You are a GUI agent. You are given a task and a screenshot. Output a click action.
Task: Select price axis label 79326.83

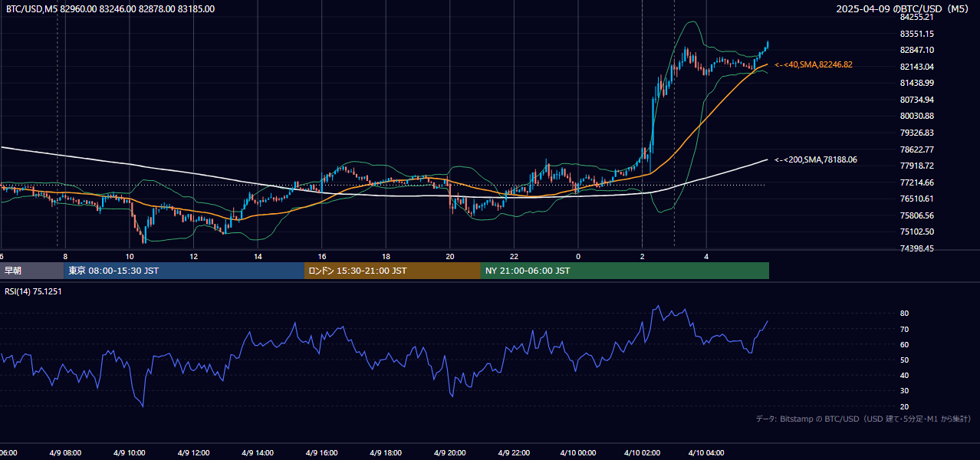[917, 133]
